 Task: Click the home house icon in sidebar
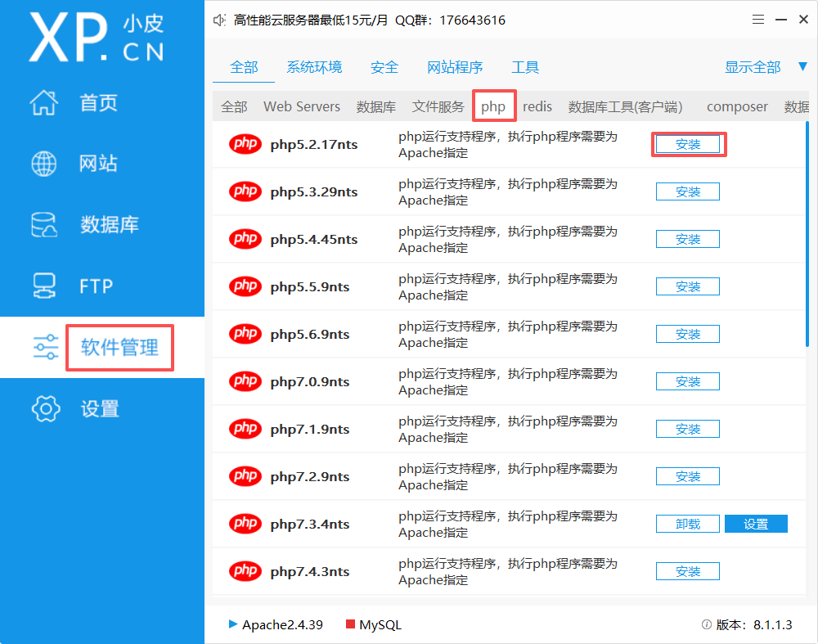(44, 102)
